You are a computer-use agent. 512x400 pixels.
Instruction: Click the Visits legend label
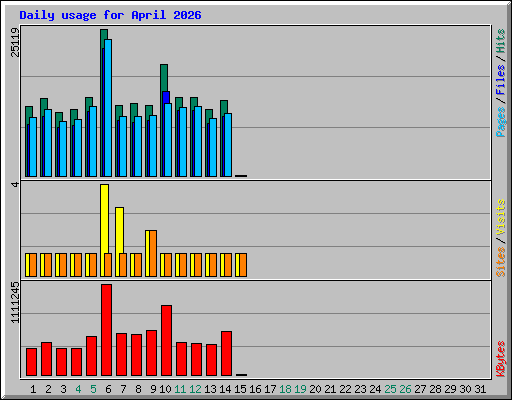500,217
